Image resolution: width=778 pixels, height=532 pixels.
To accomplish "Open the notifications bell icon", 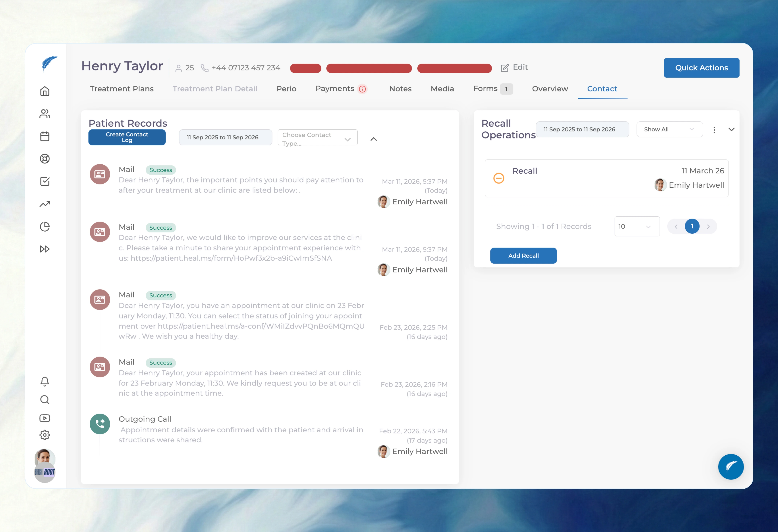I will coord(45,381).
